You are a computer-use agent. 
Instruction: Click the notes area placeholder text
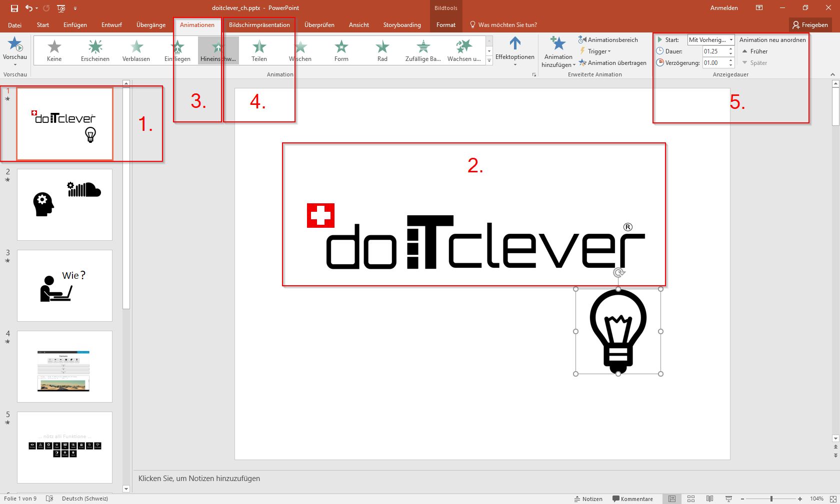click(199, 479)
